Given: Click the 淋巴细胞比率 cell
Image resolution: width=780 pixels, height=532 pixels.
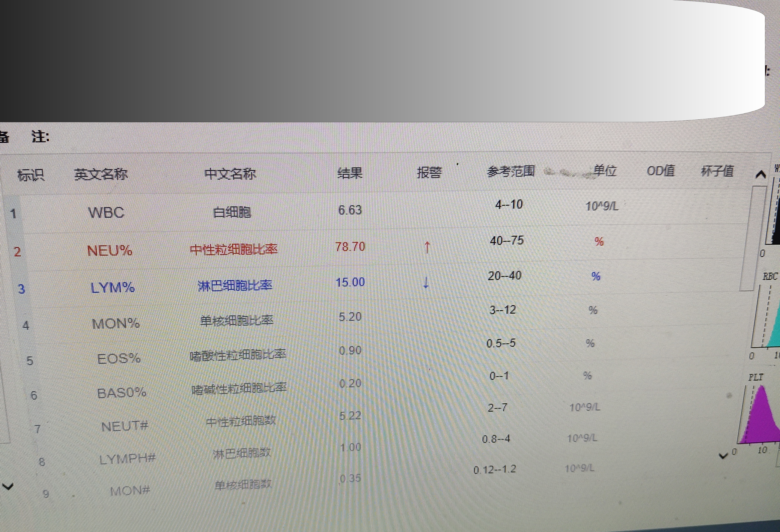Looking at the screenshot, I should (x=235, y=286).
